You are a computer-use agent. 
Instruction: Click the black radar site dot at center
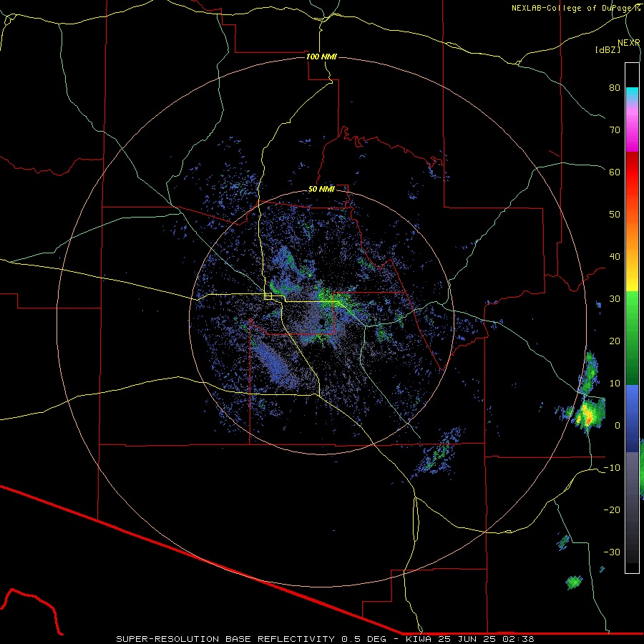click(x=321, y=321)
